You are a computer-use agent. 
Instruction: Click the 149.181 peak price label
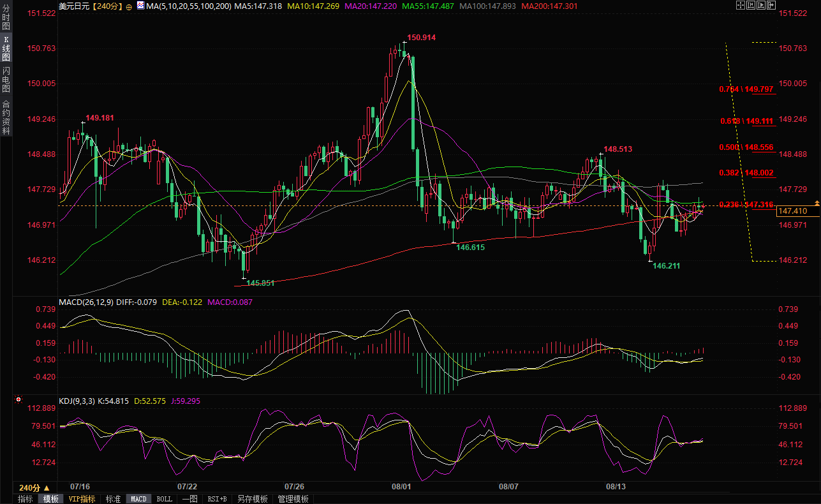coord(100,118)
